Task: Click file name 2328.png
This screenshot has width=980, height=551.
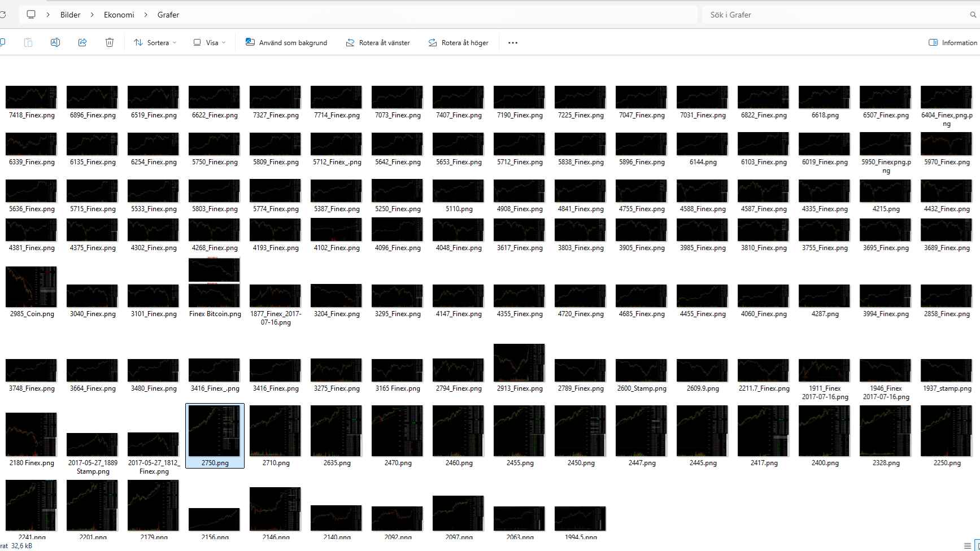Action: point(886,463)
